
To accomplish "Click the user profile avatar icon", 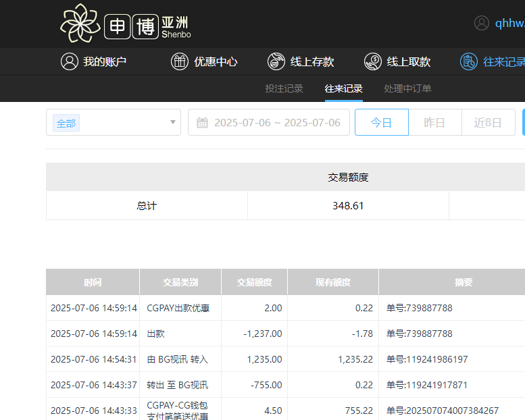I will tap(482, 23).
